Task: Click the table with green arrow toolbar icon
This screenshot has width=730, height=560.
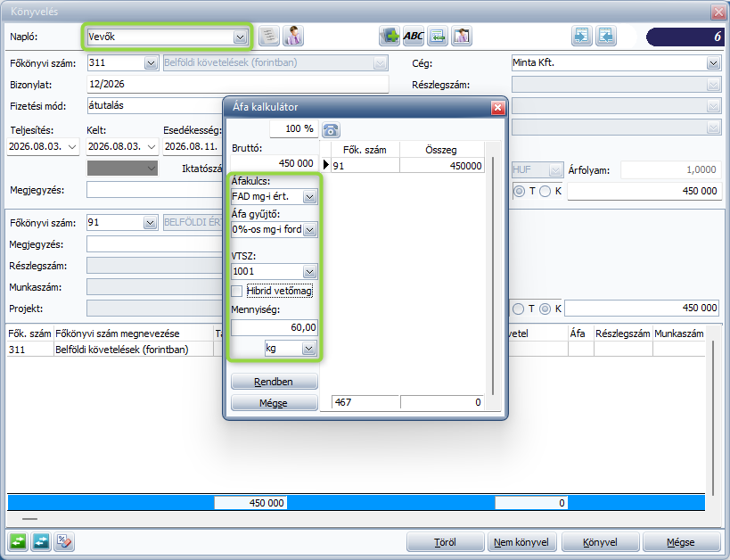Action: point(438,36)
